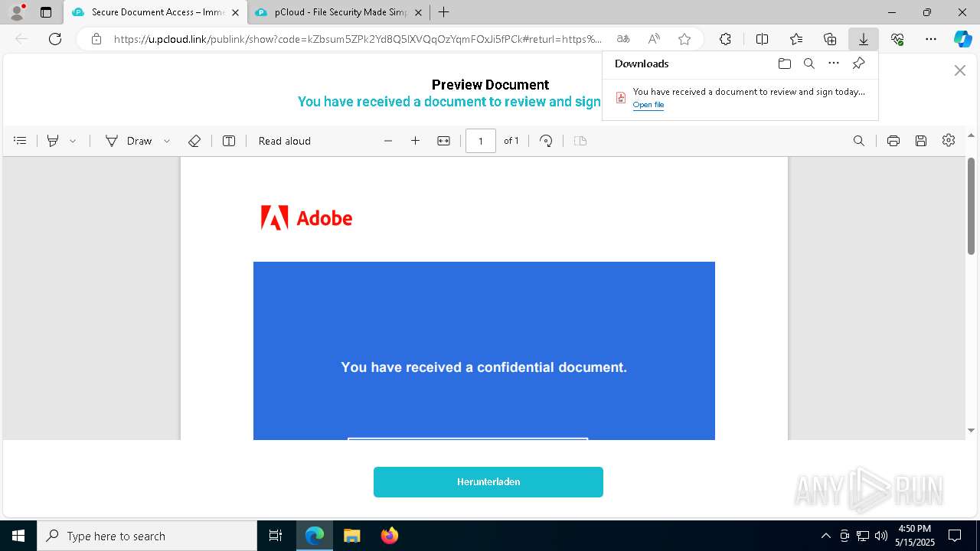980x551 pixels.
Task: Close the pCloud File Security tab
Action: pyautogui.click(x=418, y=12)
